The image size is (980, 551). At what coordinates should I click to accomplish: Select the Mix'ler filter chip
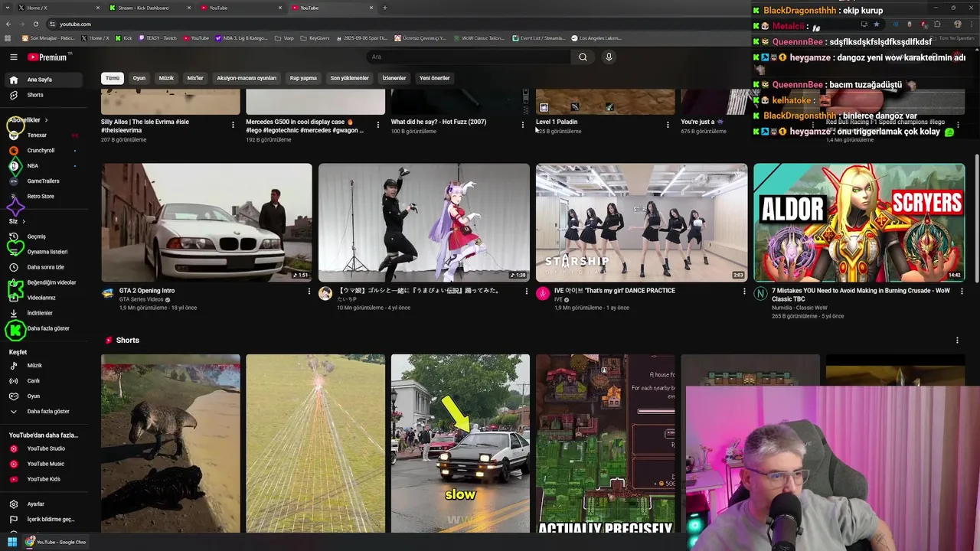(x=195, y=78)
